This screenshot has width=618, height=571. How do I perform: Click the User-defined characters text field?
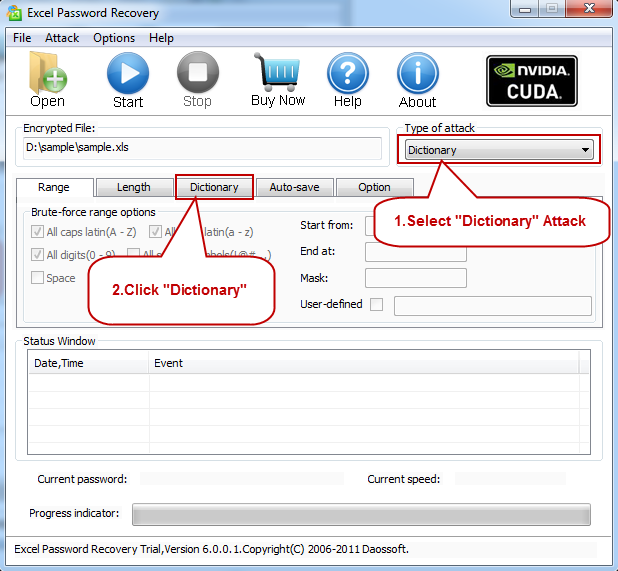pos(493,306)
